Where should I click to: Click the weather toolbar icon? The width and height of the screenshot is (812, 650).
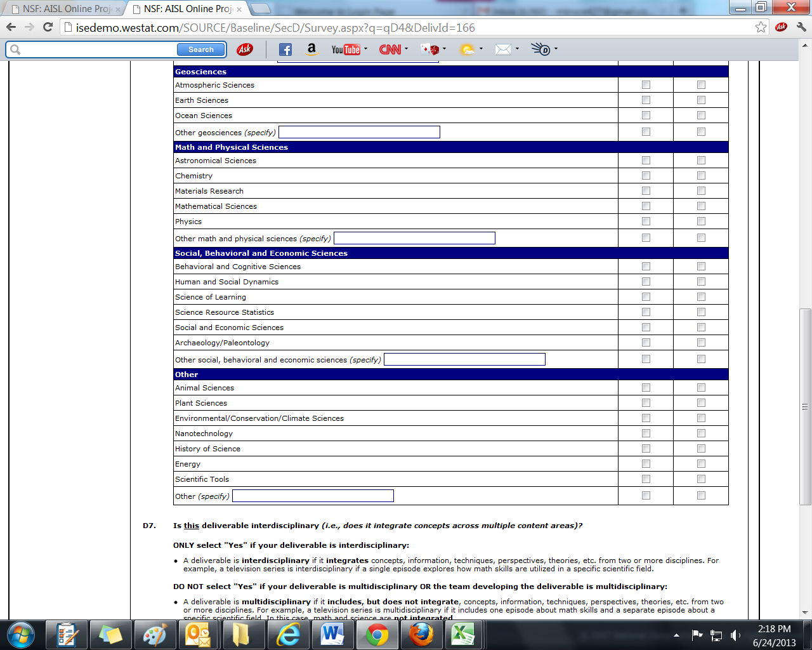(468, 50)
